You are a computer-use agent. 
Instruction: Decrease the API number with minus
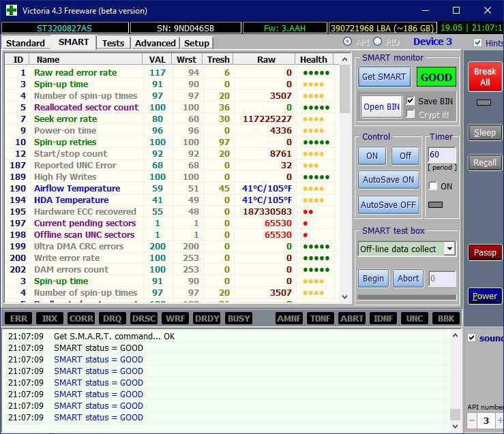[472, 420]
